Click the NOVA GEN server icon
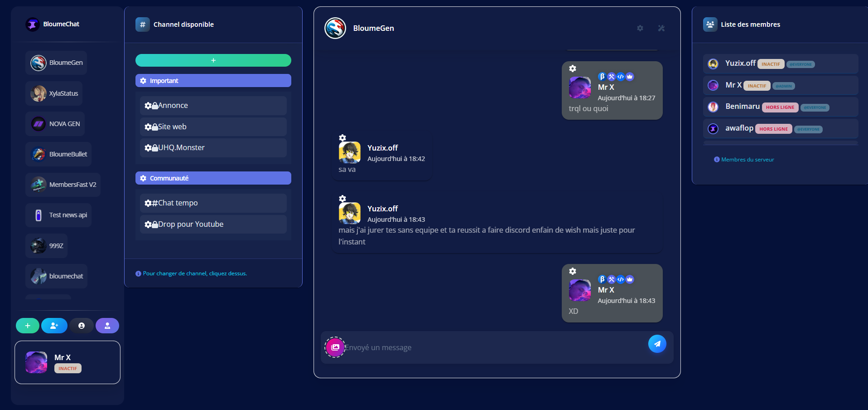The image size is (868, 410). (x=37, y=123)
